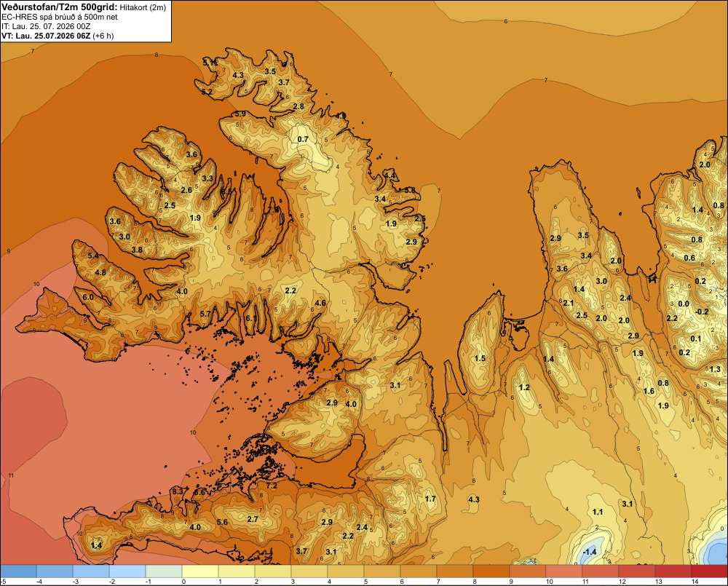
Task: Click the legend scale label '0'
Action: (x=183, y=582)
